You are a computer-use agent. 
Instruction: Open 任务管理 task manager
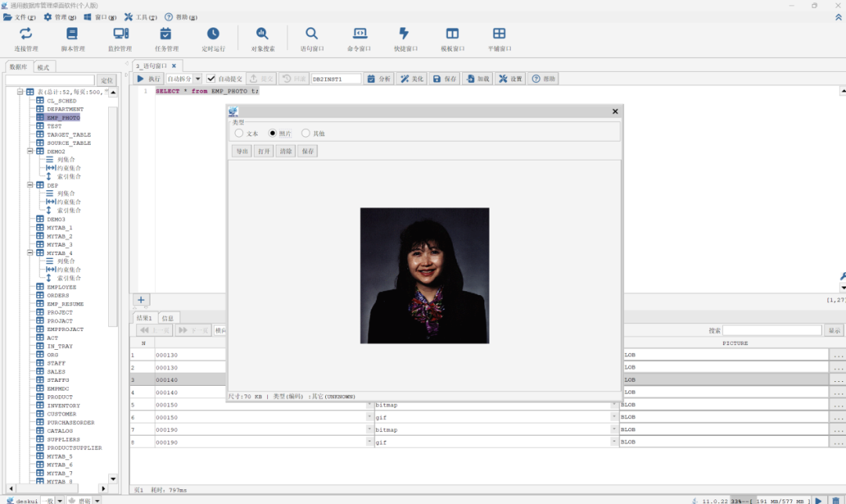(166, 39)
